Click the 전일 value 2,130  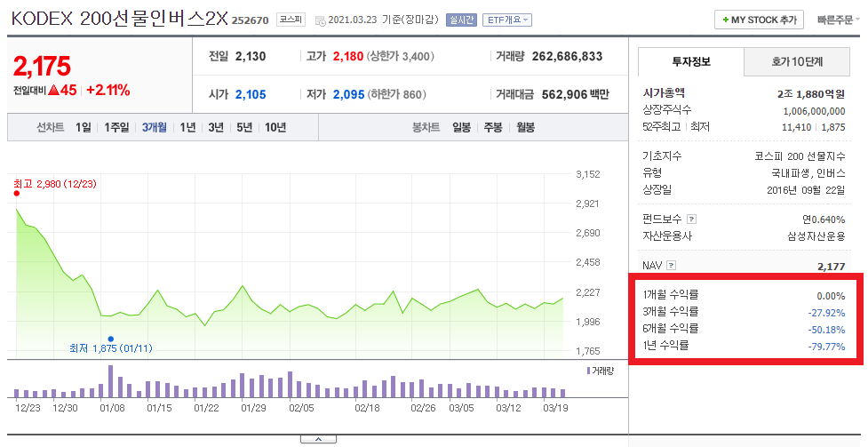(x=251, y=57)
